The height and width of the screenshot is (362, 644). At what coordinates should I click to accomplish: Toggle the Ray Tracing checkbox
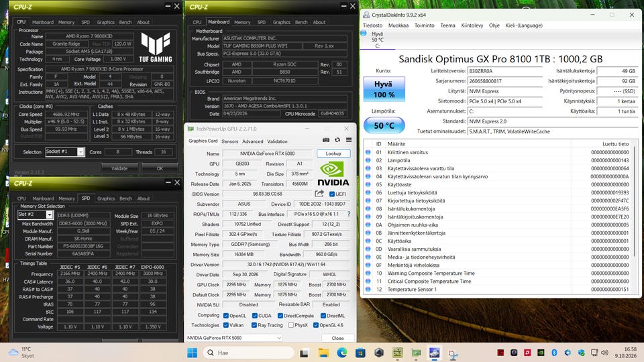(x=255, y=325)
